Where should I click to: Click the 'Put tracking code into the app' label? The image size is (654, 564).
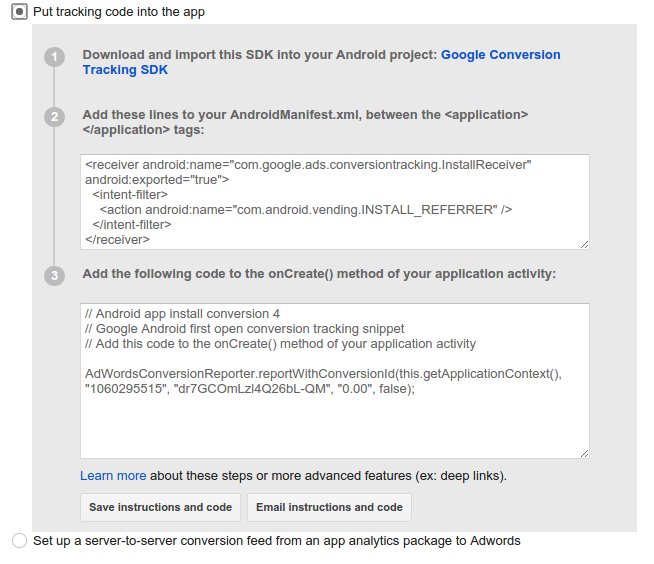(x=118, y=12)
